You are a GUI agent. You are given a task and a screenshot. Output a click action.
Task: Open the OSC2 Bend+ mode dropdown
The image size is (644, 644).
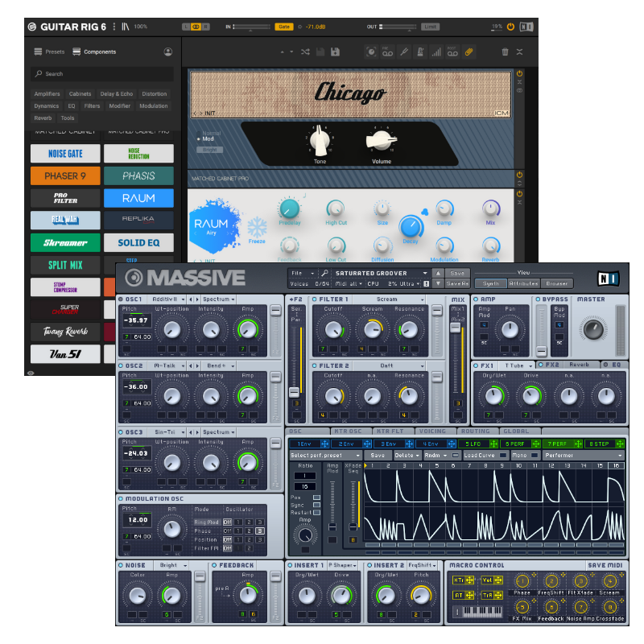[x=220, y=365]
